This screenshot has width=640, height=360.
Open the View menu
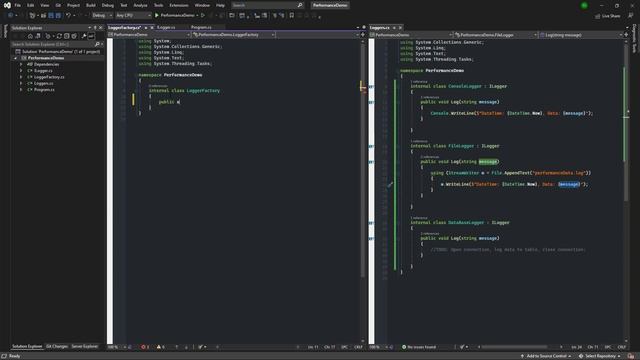pos(44,5)
